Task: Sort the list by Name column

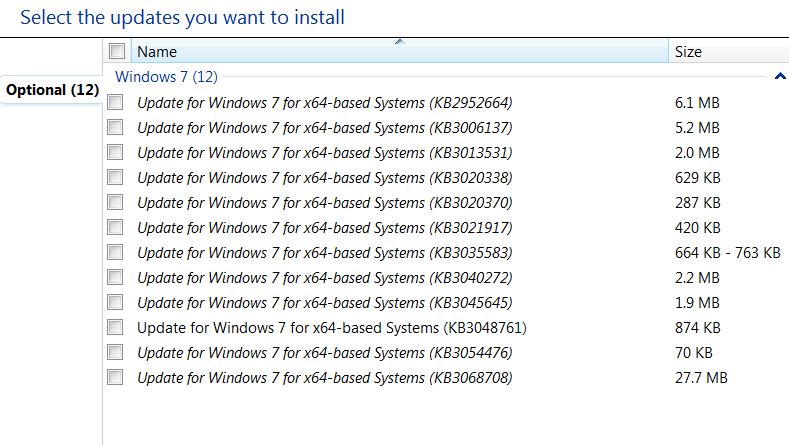Action: [400, 51]
